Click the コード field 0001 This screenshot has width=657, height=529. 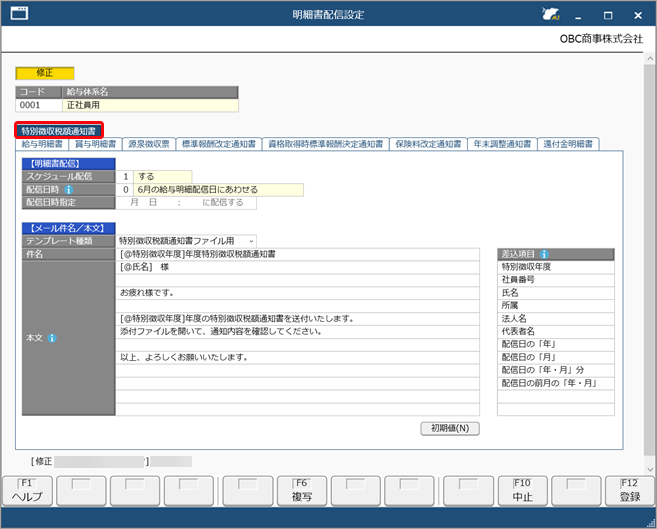pos(39,105)
